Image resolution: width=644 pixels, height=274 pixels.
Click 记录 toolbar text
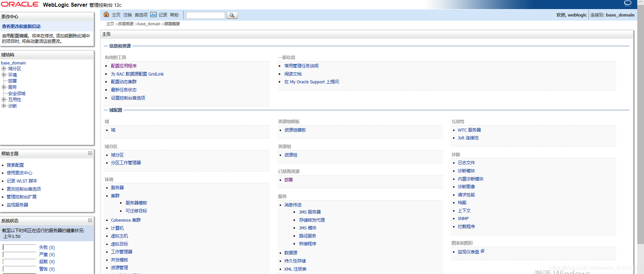163,15
